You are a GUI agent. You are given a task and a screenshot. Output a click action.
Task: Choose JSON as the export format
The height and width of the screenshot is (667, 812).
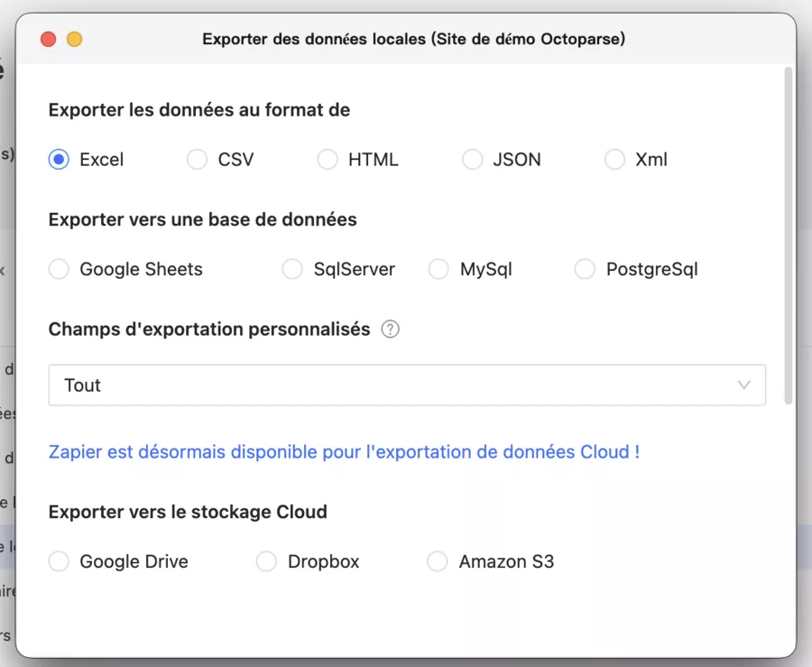coord(472,159)
